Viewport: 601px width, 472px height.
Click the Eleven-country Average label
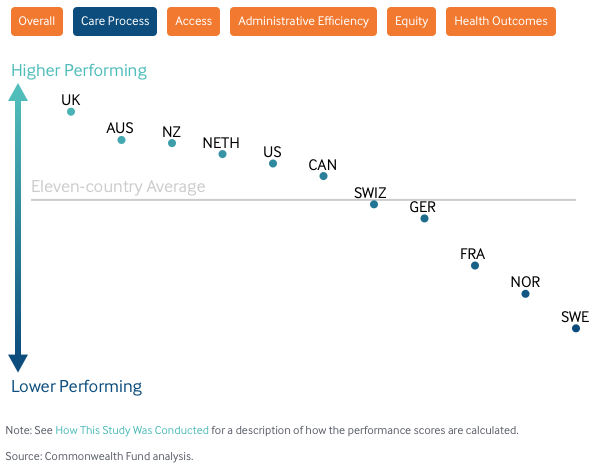(118, 187)
